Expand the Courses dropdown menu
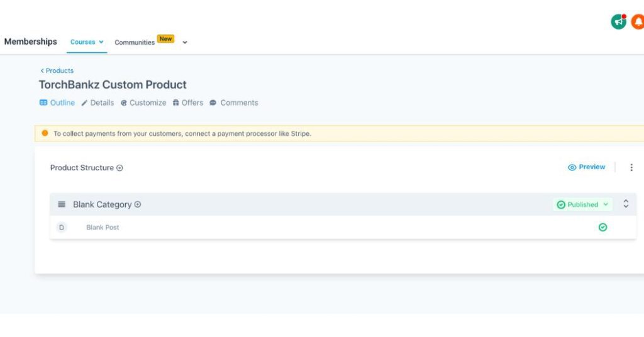This screenshot has height=337, width=644. tap(87, 42)
